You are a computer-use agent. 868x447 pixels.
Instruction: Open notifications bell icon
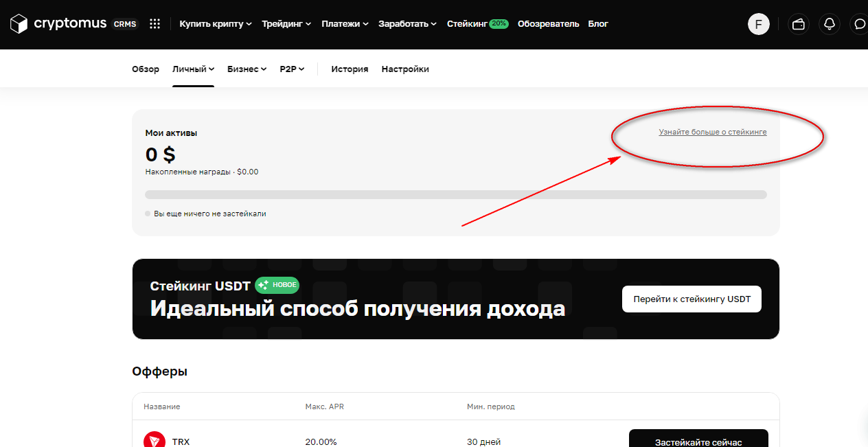click(830, 25)
